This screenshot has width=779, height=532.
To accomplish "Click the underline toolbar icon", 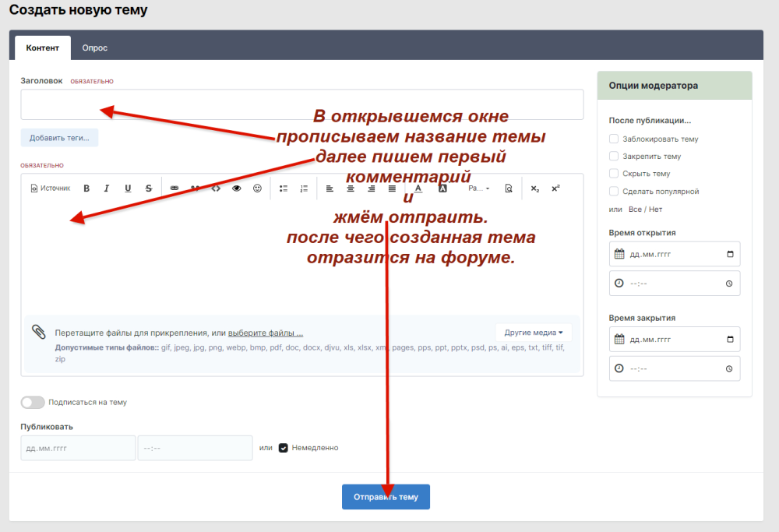I will pos(128,188).
